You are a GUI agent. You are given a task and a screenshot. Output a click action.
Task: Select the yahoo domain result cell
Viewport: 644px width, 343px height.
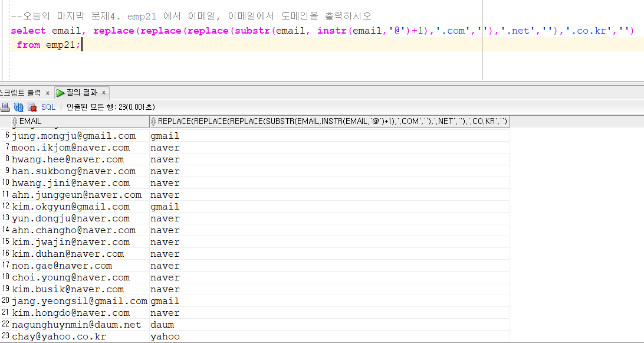tap(165, 337)
